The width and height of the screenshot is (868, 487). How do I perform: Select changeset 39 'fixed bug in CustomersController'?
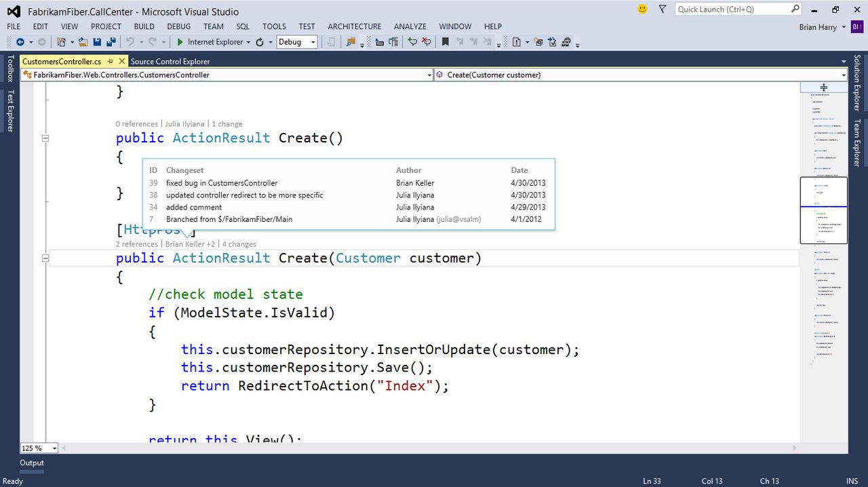(348, 183)
